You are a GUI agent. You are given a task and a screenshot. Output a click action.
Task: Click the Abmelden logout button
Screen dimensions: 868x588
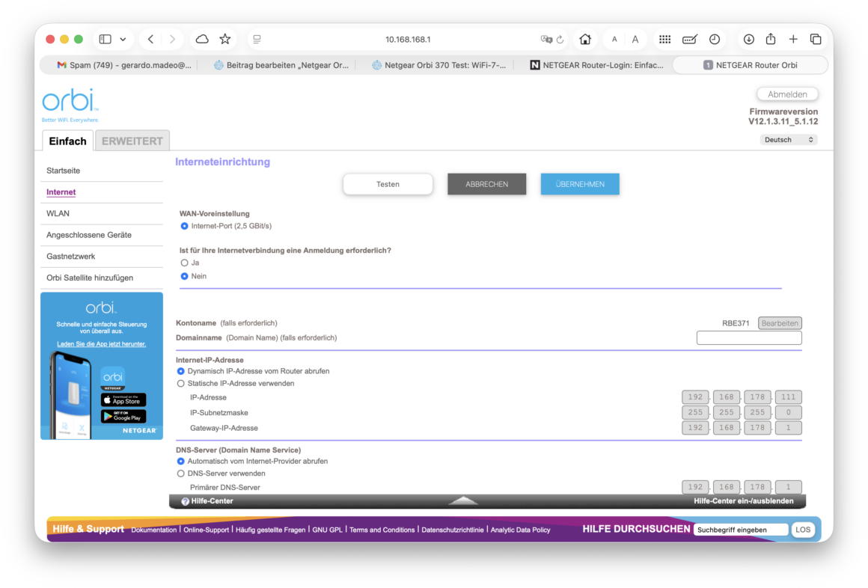coord(787,94)
